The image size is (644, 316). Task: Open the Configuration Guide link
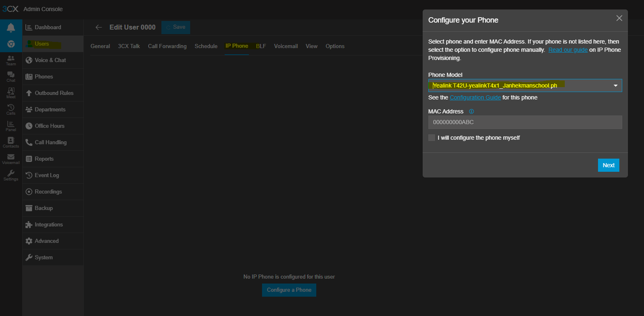[475, 97]
